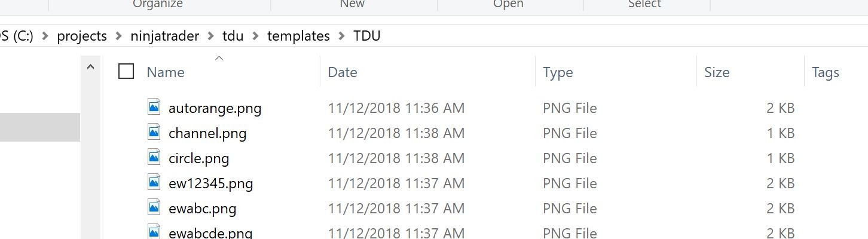This screenshot has height=239, width=868.
Task: Expand the chevron after ninjatrader in breadcrumb
Action: pyautogui.click(x=210, y=36)
